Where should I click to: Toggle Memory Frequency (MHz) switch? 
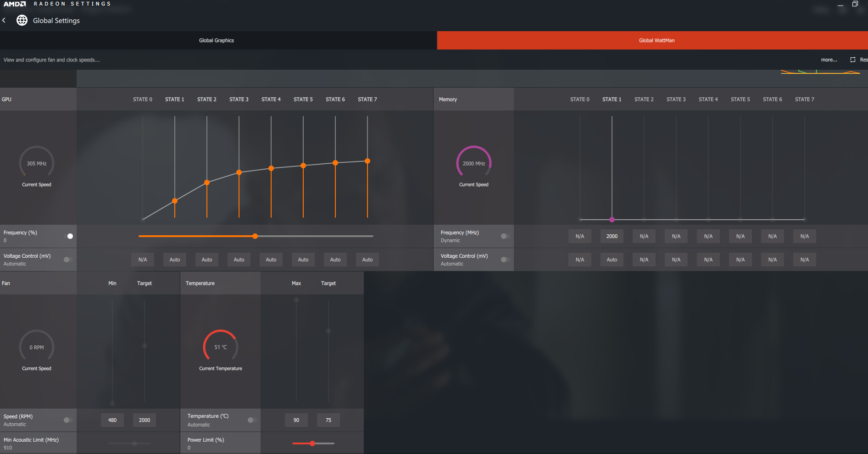pyautogui.click(x=505, y=236)
